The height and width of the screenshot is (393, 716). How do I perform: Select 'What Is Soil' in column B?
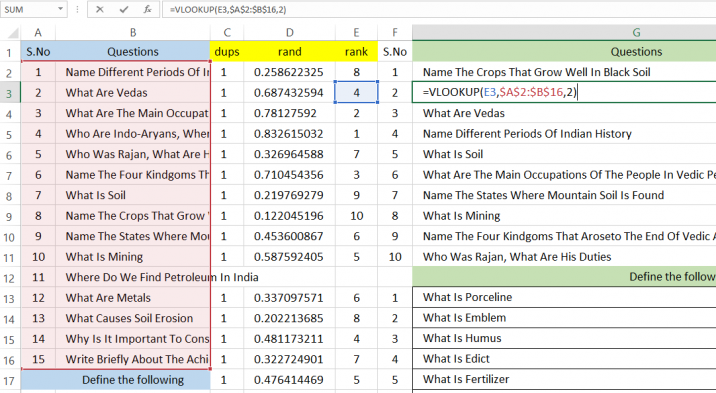[x=133, y=195]
